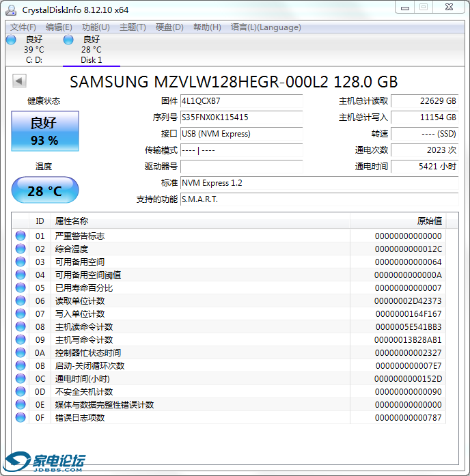
Task: Click status orb for attribute 04 可用备用空间阈值
Action: click(20, 275)
